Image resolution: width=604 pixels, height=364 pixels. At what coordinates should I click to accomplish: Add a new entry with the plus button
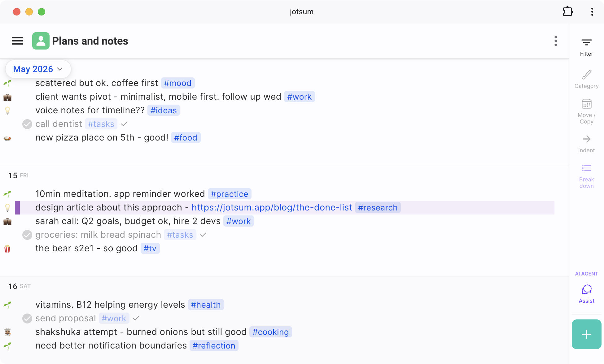587,334
